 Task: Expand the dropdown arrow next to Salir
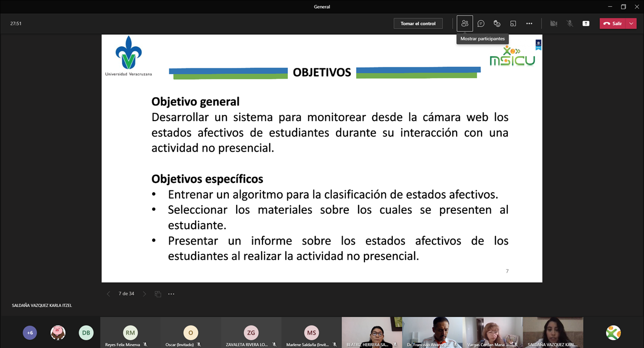[632, 23]
